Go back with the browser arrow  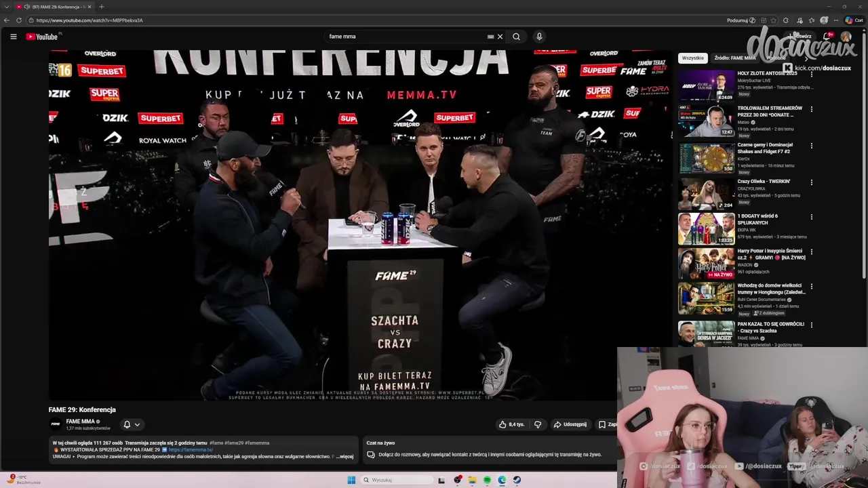pos(7,20)
